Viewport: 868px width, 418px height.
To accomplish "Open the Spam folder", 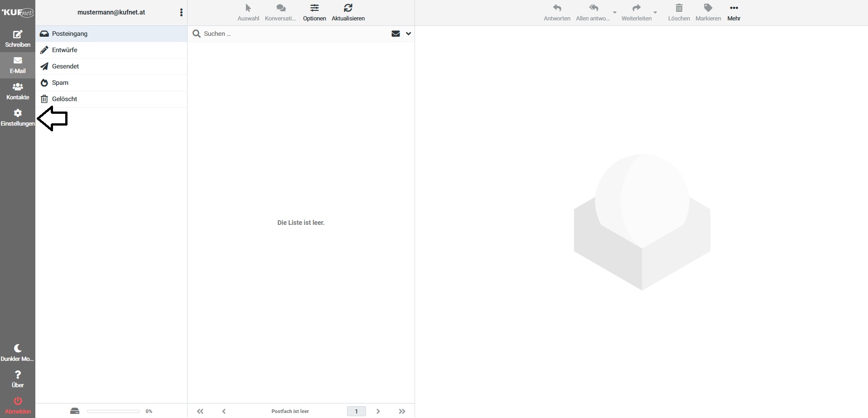I will [x=60, y=83].
